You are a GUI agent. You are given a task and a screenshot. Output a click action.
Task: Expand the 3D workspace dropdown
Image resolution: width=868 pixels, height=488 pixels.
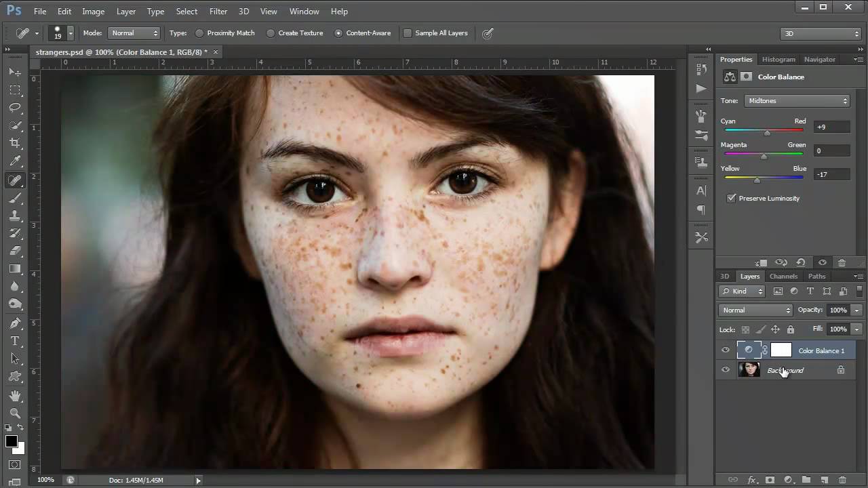click(820, 33)
